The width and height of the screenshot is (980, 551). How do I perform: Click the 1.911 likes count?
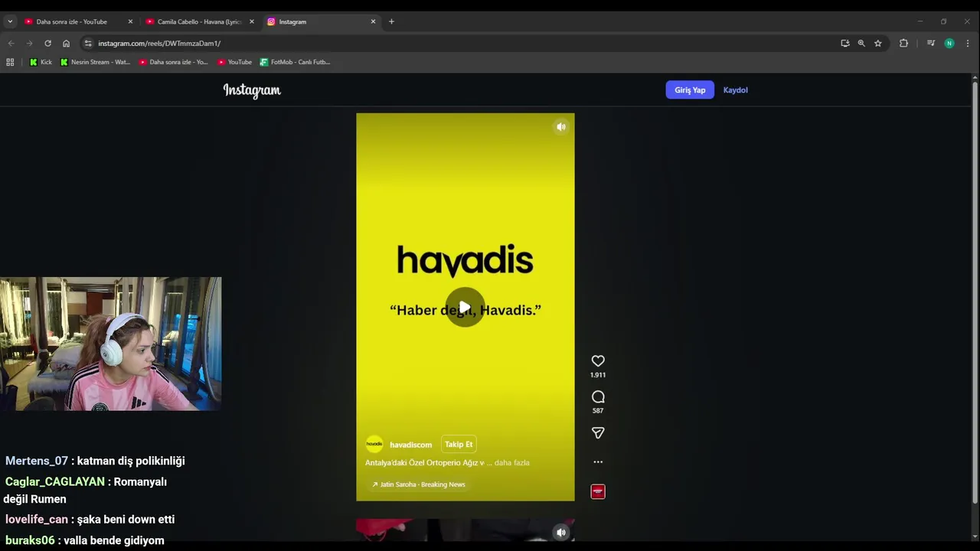pos(598,375)
